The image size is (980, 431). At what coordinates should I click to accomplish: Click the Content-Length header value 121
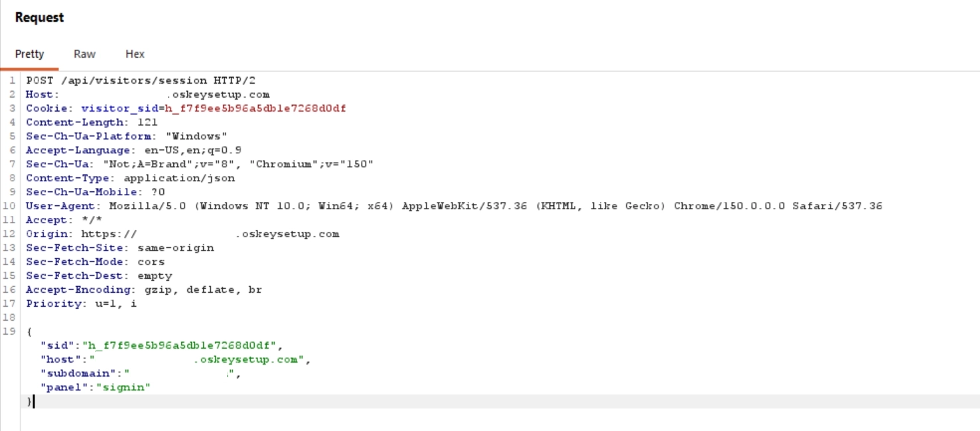click(x=147, y=122)
